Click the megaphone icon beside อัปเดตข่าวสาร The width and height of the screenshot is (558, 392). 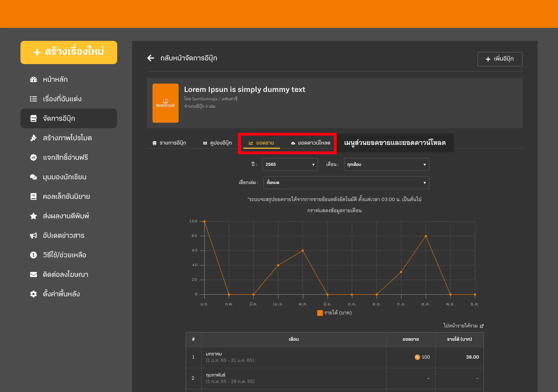33,235
